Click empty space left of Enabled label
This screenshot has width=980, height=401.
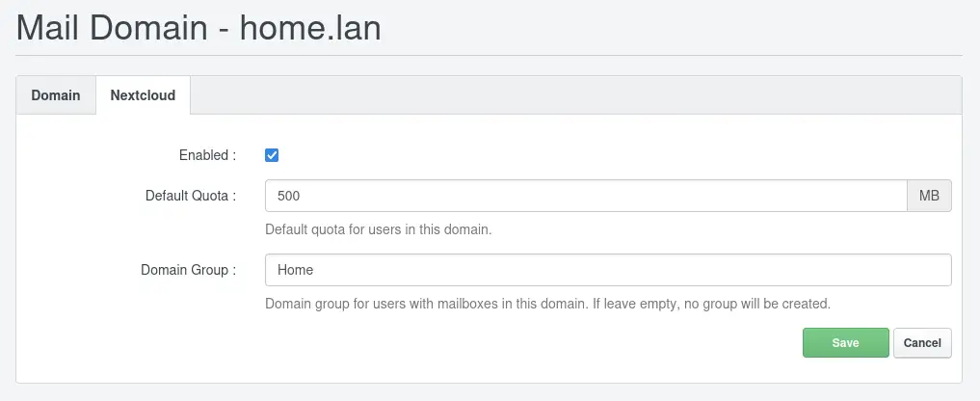(93, 155)
